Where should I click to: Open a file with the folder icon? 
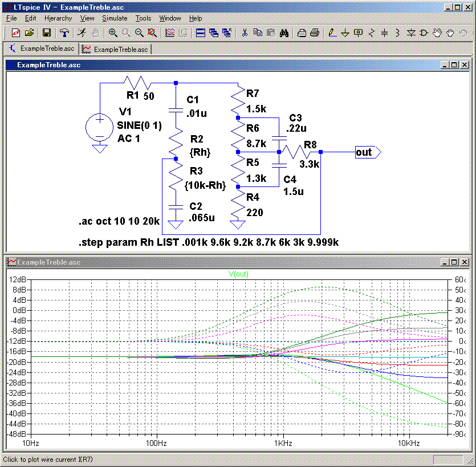tap(29, 33)
